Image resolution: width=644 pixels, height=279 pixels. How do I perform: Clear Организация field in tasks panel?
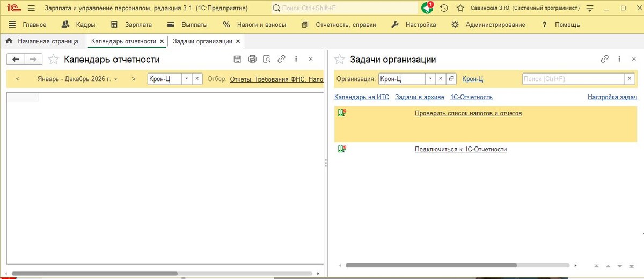pos(441,79)
